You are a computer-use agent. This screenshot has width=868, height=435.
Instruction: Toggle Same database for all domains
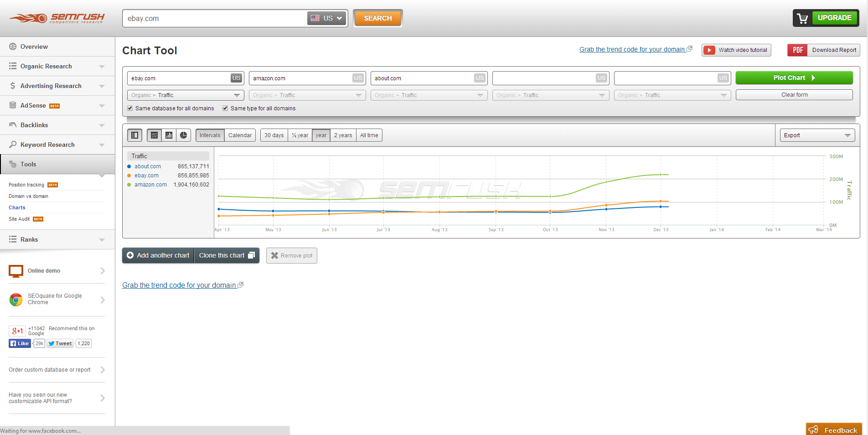[x=130, y=108]
